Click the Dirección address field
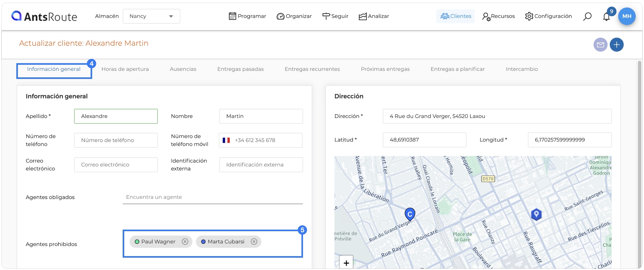Screen dimensions: 644x270 pyautogui.click(x=497, y=116)
